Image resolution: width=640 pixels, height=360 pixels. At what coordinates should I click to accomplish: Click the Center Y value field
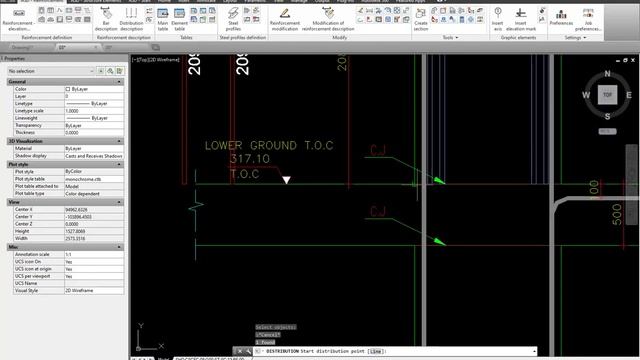click(x=94, y=217)
